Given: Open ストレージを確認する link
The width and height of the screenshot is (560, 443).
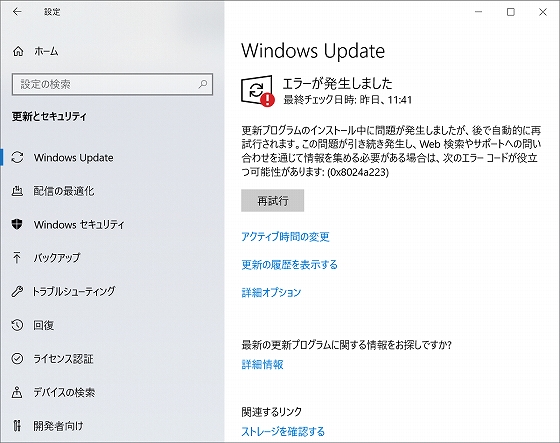Looking at the screenshot, I should tap(283, 431).
